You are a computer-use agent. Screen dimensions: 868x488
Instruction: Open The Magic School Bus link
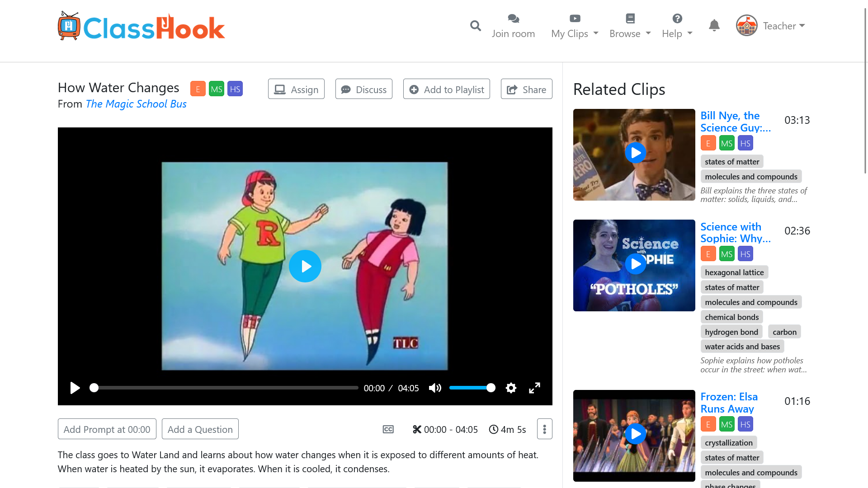136,104
